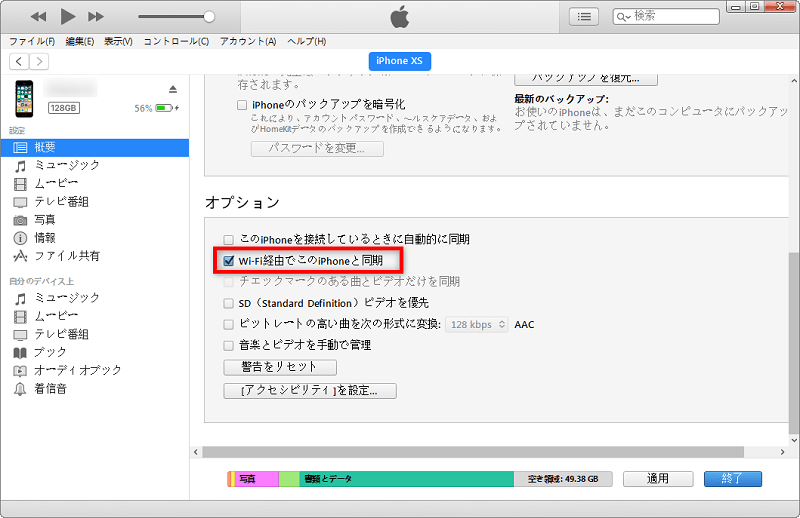Toggle SD (Standard Definition) video preference checkbox
This screenshot has height=518, width=800.
(229, 304)
